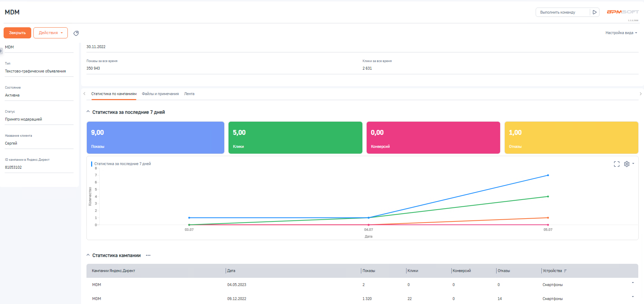Collapse the Статистика кампании section

pyautogui.click(x=88, y=255)
